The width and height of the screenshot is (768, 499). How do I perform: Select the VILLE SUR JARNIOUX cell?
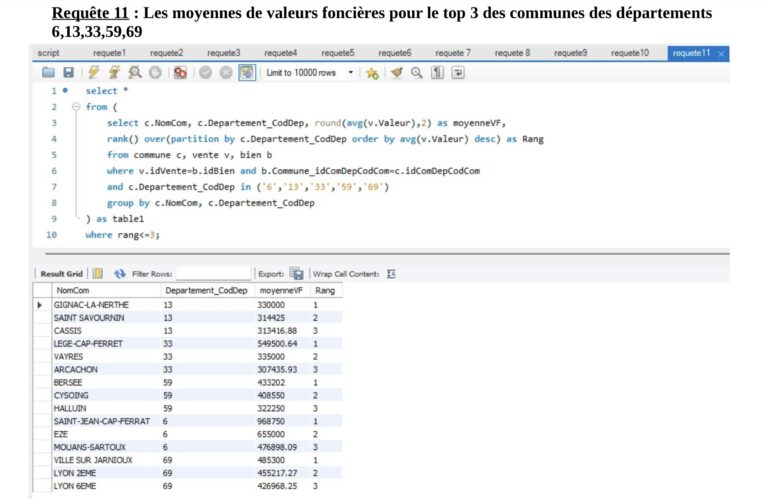[106, 460]
